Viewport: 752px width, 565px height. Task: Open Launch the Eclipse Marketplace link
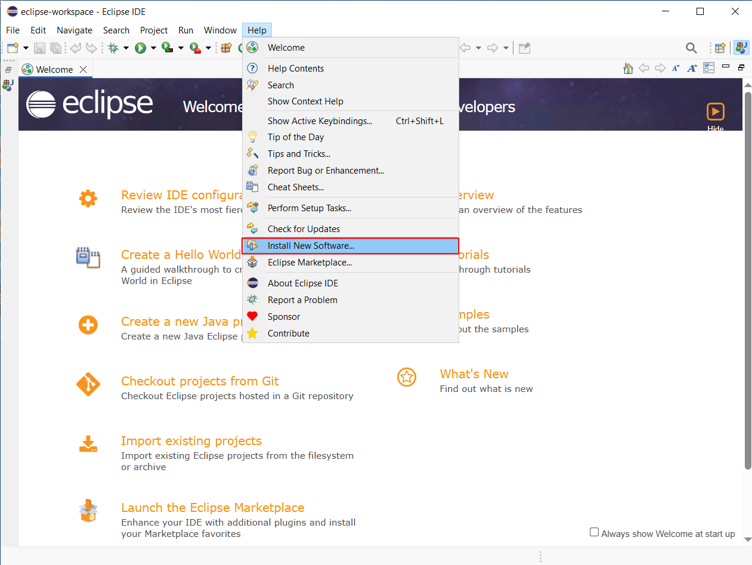212,507
